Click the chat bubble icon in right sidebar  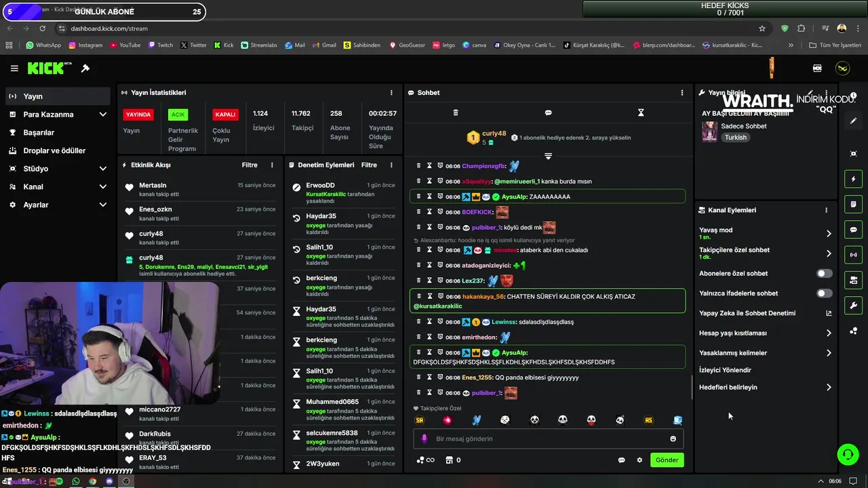click(854, 230)
